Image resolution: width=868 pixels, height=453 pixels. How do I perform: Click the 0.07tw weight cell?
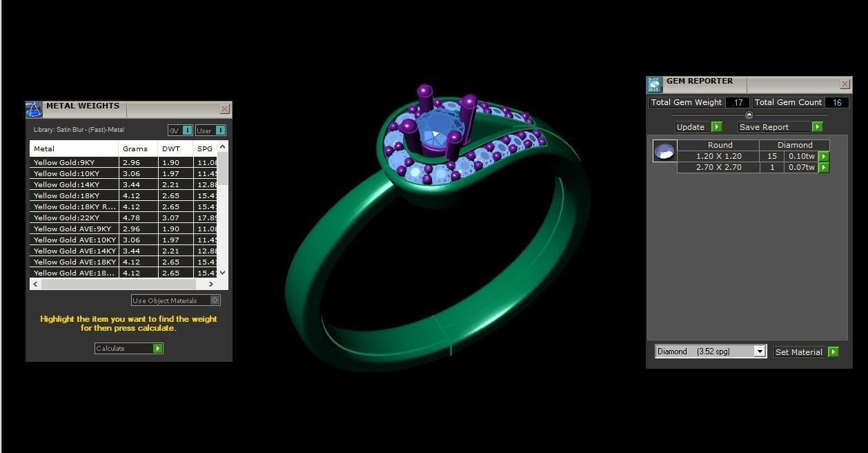point(801,168)
